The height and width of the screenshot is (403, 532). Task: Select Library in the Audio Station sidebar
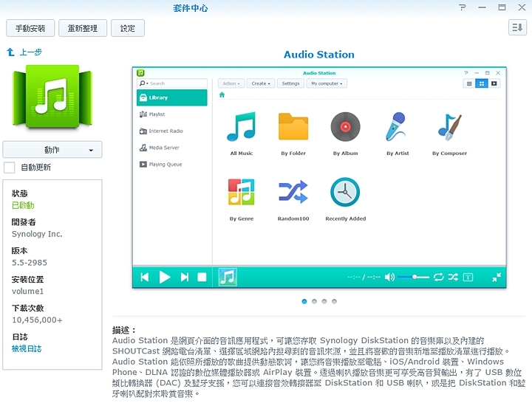(x=172, y=97)
